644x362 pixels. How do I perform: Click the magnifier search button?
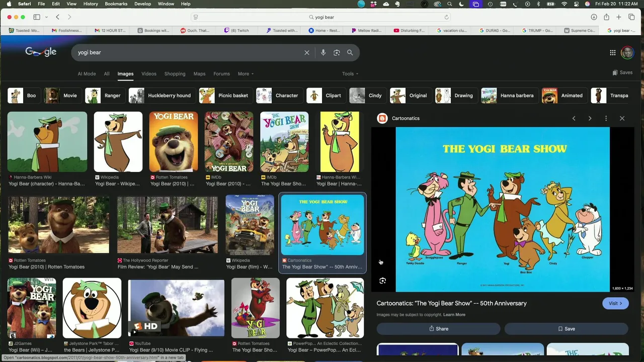coord(350,52)
